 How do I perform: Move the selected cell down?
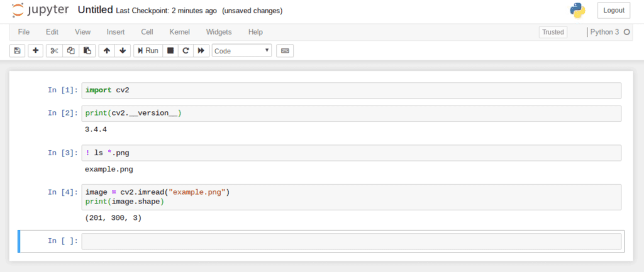[123, 51]
